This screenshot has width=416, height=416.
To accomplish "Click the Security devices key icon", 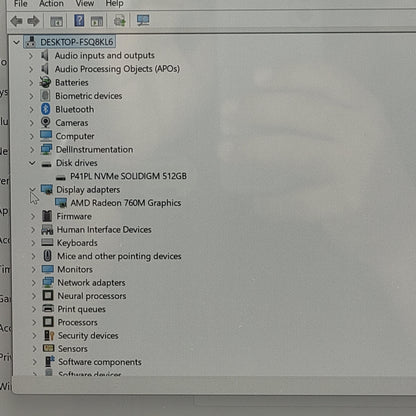I will click(x=49, y=335).
